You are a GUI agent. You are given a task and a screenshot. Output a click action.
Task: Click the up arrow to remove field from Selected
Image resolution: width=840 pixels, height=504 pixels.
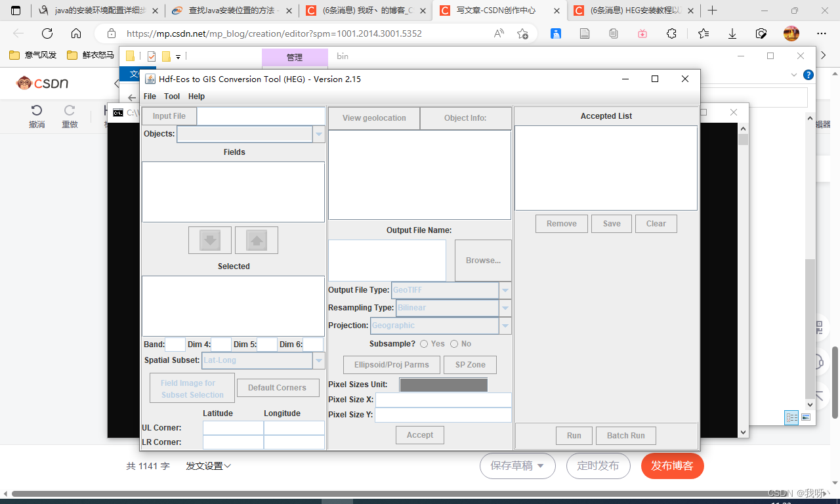coord(256,240)
